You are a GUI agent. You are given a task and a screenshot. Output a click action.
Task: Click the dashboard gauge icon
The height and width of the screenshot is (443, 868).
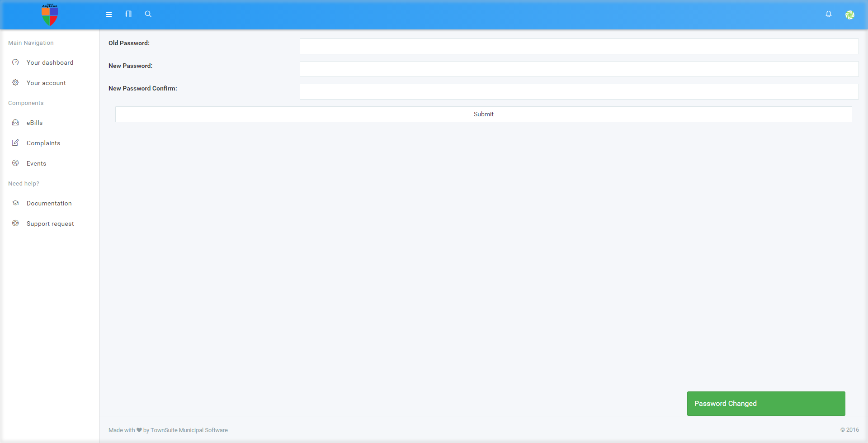point(15,62)
